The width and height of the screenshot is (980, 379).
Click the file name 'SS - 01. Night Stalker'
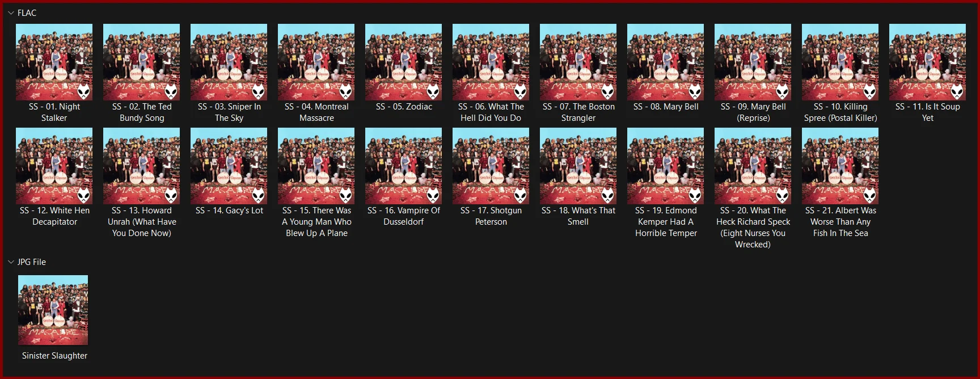pyautogui.click(x=54, y=112)
